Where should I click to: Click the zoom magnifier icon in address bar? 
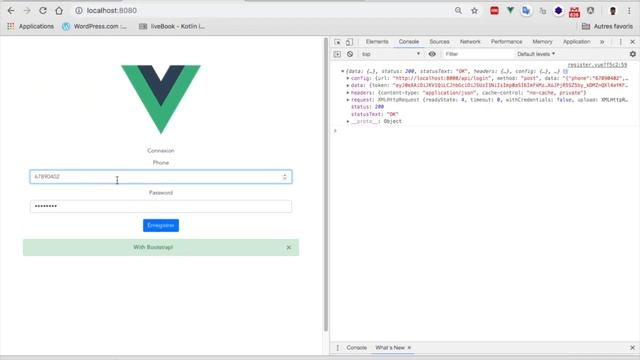[x=458, y=11]
